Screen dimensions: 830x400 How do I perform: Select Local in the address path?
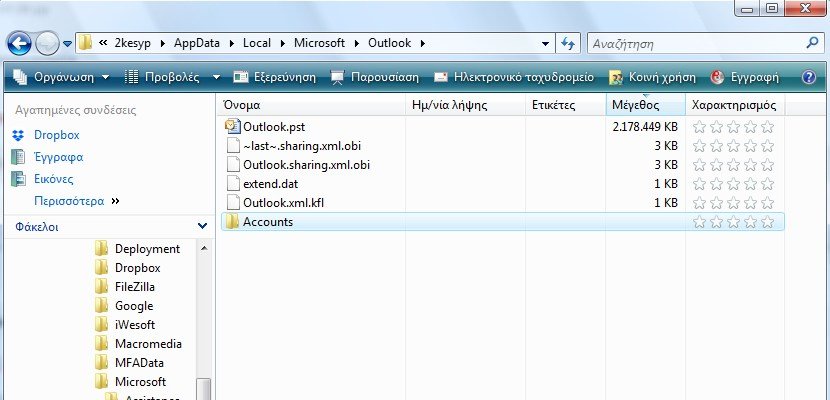[257, 43]
